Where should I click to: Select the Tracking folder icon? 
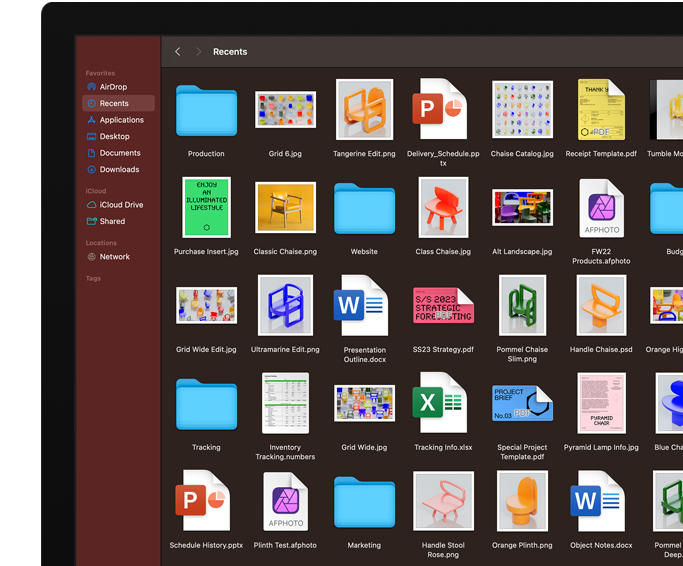pyautogui.click(x=206, y=404)
